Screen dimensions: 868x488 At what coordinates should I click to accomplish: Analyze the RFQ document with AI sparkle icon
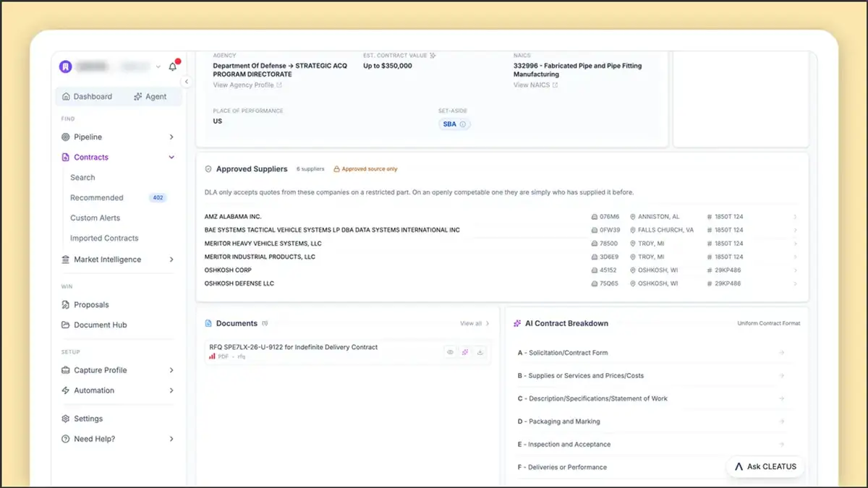coord(465,352)
